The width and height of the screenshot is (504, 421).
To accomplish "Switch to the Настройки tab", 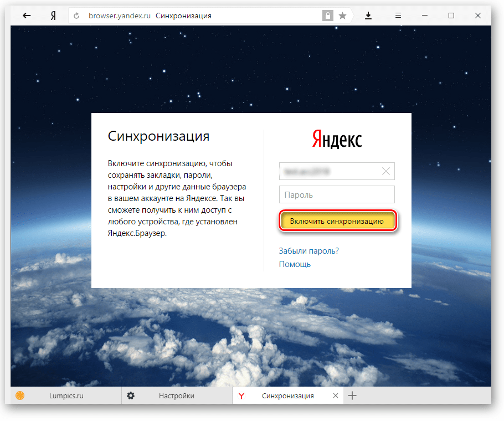I will coord(177,396).
